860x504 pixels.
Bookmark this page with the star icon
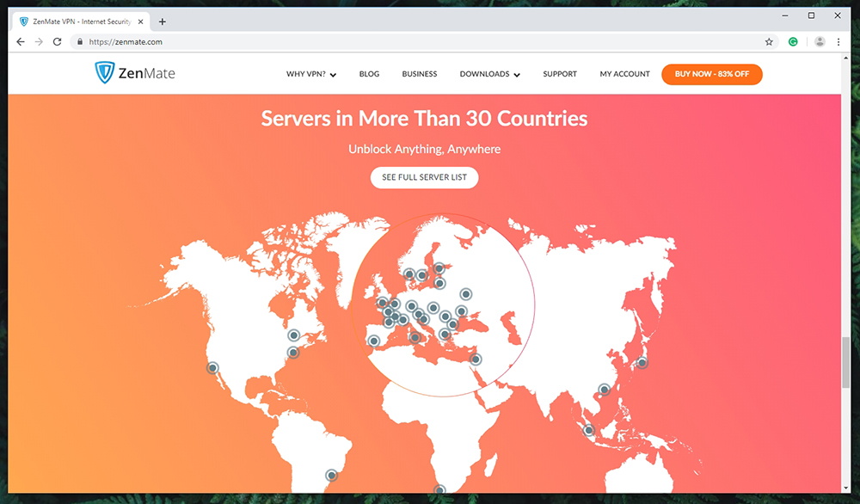(x=769, y=41)
